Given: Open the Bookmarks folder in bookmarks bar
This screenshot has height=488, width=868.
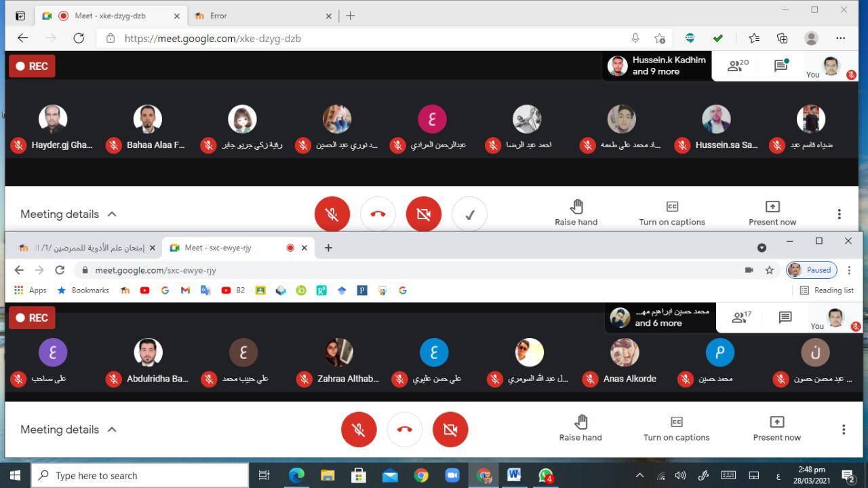Looking at the screenshot, I should coord(83,290).
